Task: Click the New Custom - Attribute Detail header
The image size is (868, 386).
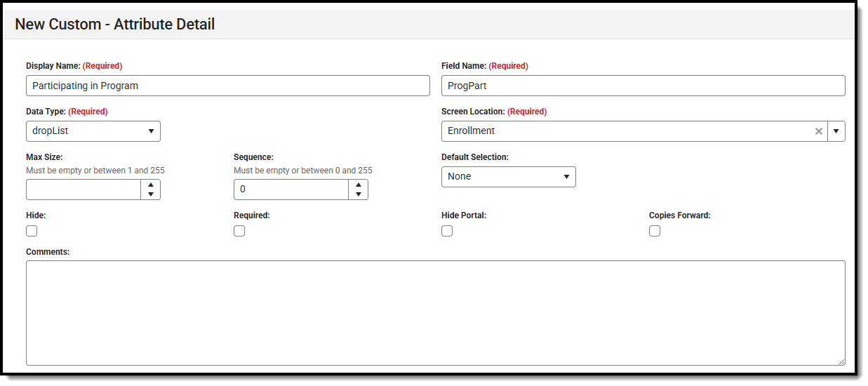Action: (x=115, y=24)
